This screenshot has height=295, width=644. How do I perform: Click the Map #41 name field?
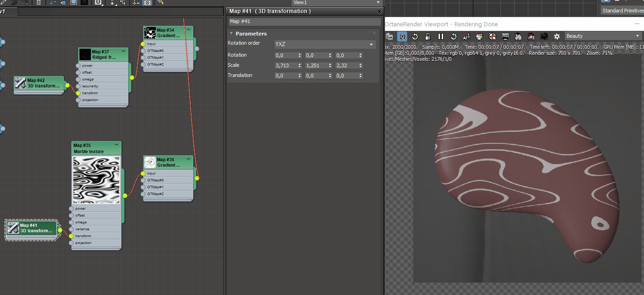point(305,21)
